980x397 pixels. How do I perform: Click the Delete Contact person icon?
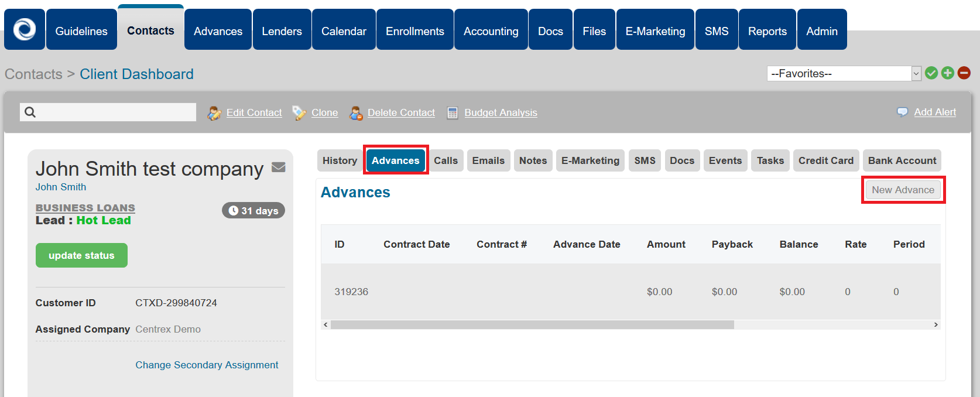click(356, 113)
